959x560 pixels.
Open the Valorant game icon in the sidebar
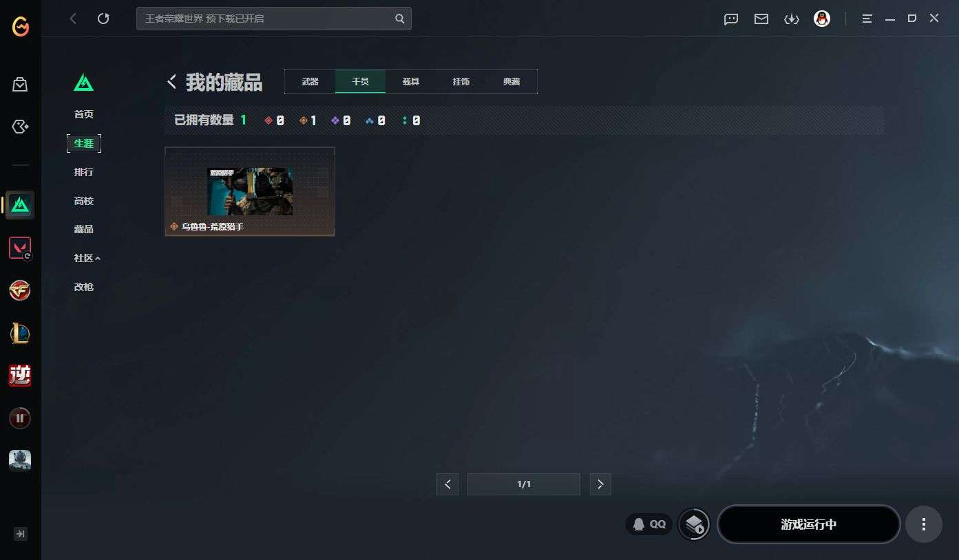20,248
